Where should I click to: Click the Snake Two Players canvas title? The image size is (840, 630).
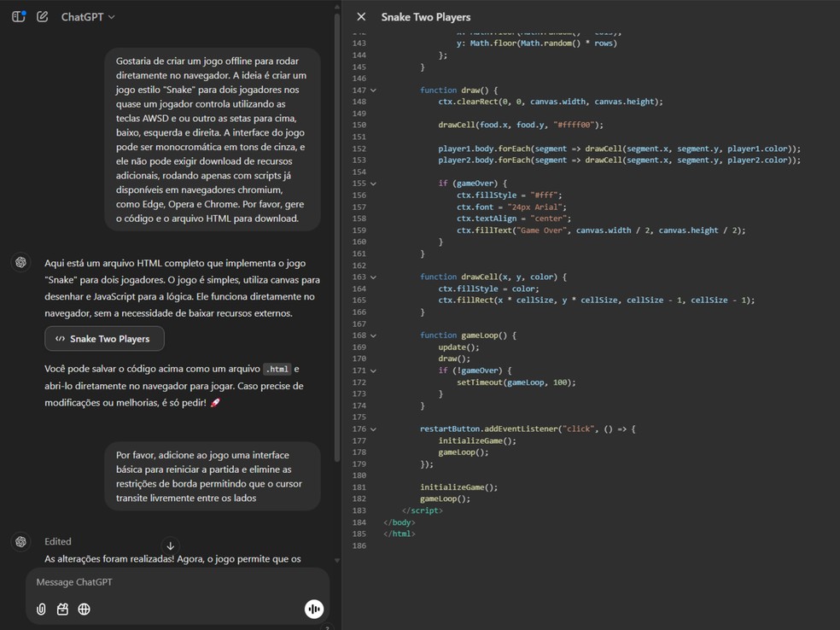click(x=425, y=17)
